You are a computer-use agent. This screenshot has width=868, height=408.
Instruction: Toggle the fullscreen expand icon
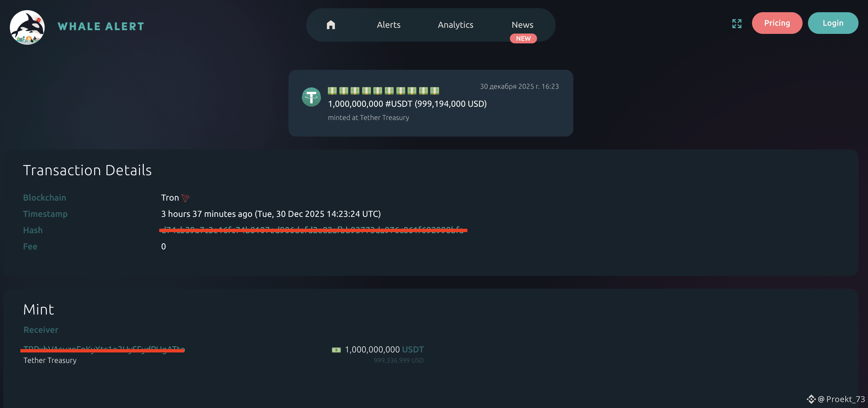[x=737, y=23]
